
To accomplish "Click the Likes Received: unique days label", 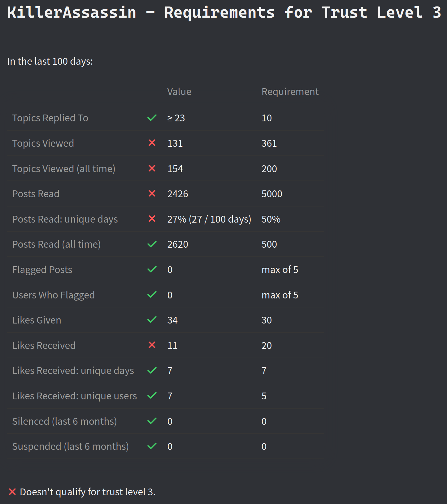I will point(73,371).
